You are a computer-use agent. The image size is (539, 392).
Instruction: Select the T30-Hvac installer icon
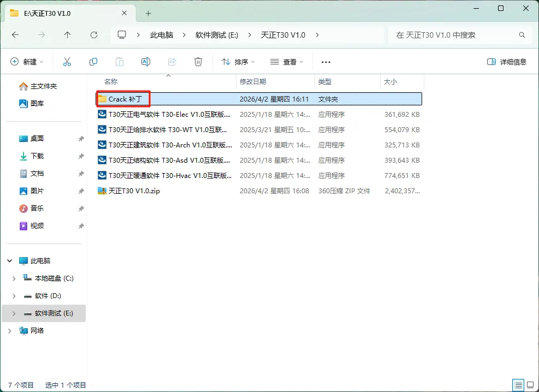pos(102,176)
